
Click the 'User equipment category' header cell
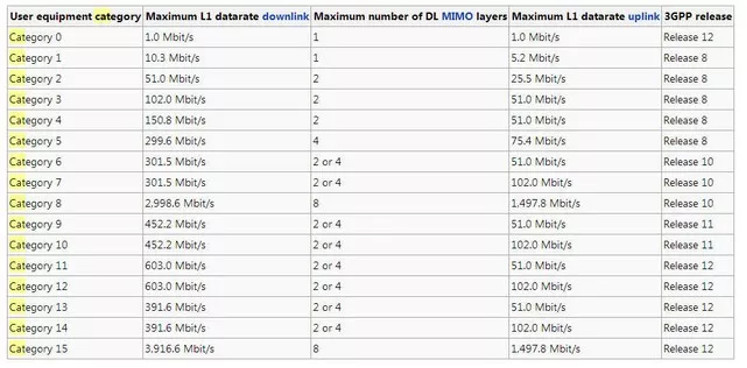75,17
